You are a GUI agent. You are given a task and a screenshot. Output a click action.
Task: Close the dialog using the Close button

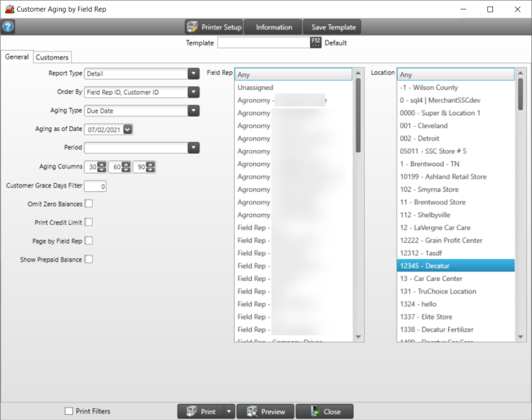(324, 412)
